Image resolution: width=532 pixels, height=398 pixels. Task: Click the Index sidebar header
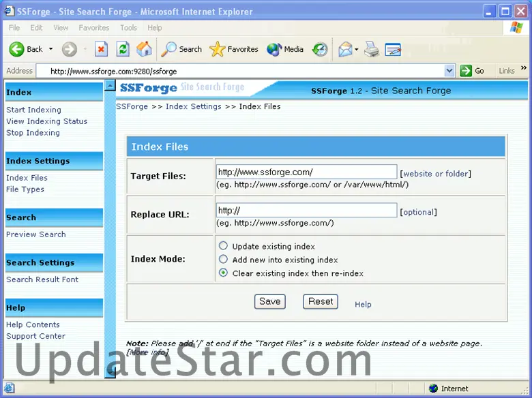point(54,92)
